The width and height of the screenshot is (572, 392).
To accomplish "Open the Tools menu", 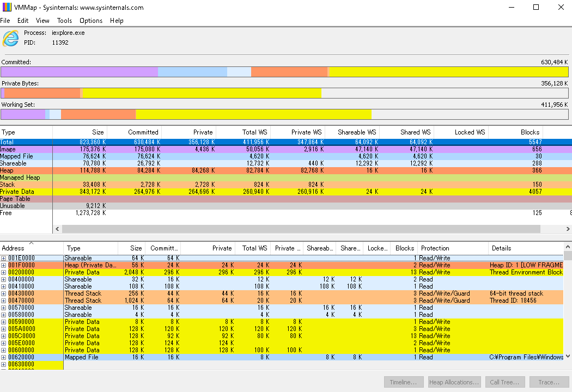I will tap(64, 21).
